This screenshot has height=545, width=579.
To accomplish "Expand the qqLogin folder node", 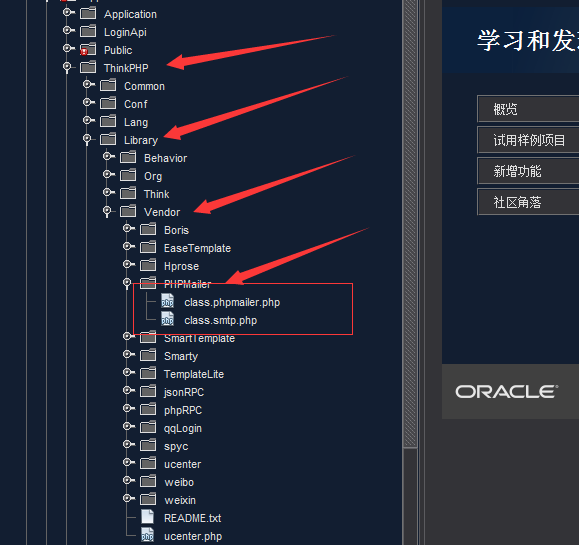I will [127, 426].
